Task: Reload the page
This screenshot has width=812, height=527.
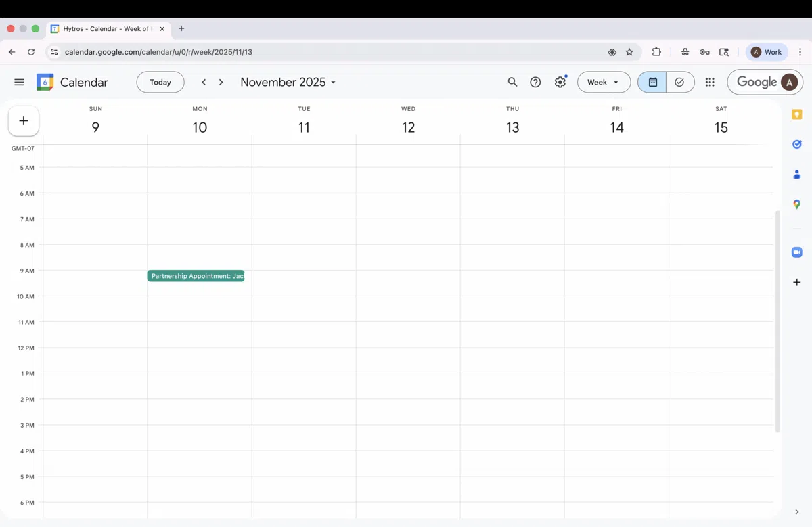Action: click(31, 52)
